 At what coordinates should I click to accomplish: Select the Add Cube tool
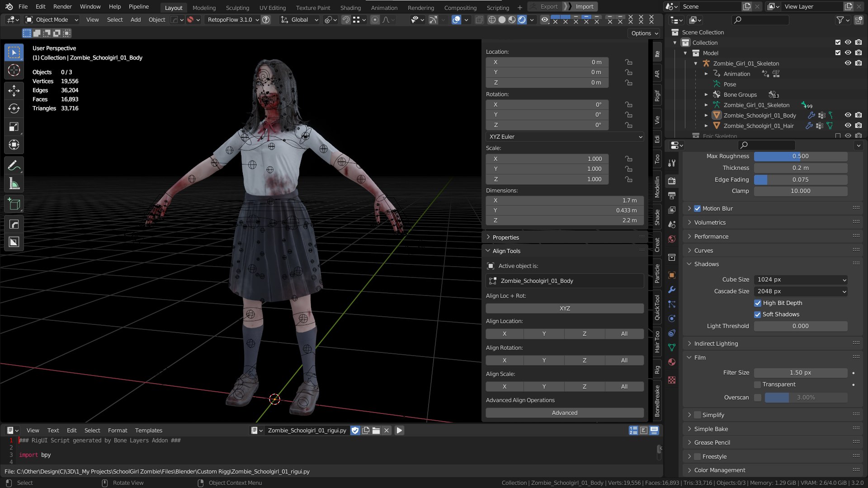click(x=14, y=204)
